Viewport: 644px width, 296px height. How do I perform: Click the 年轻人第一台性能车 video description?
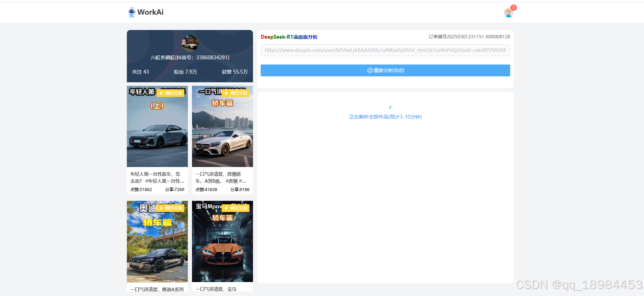tap(157, 177)
